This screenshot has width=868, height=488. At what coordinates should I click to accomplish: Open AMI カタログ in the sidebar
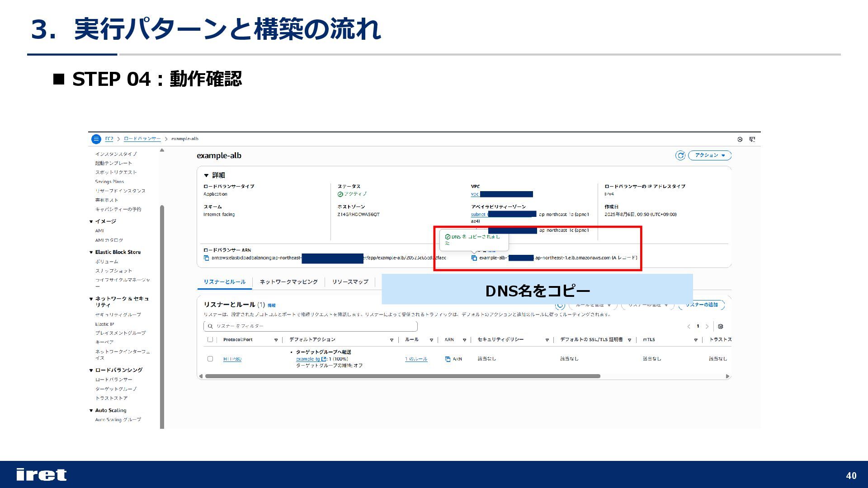pyautogui.click(x=109, y=240)
